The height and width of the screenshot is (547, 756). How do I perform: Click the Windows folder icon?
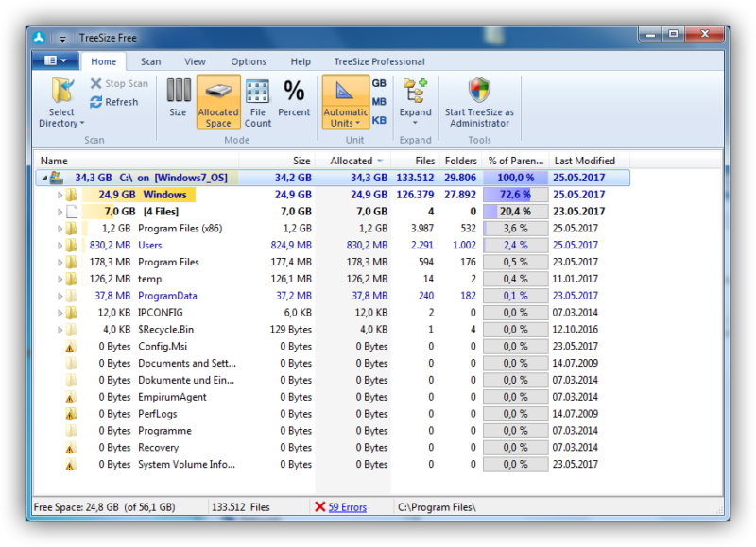pyautogui.click(x=72, y=195)
